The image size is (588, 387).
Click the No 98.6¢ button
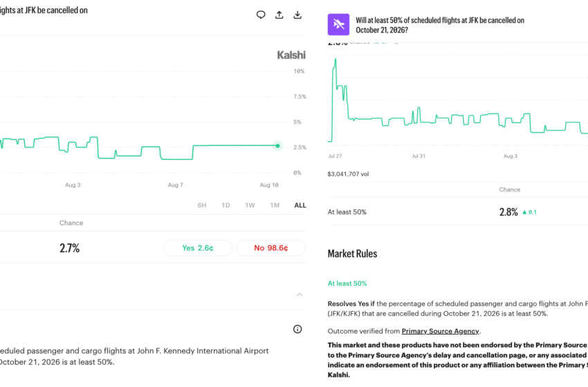click(x=270, y=248)
